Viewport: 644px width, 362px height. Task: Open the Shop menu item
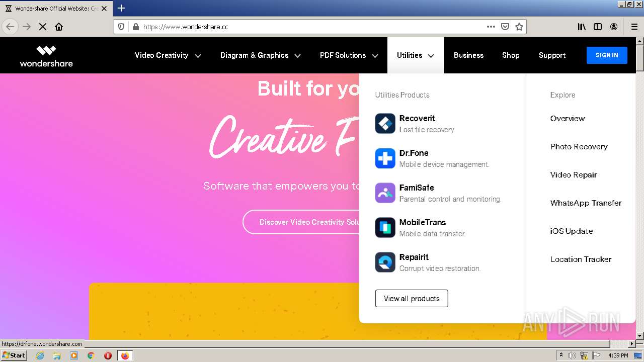[511, 55]
